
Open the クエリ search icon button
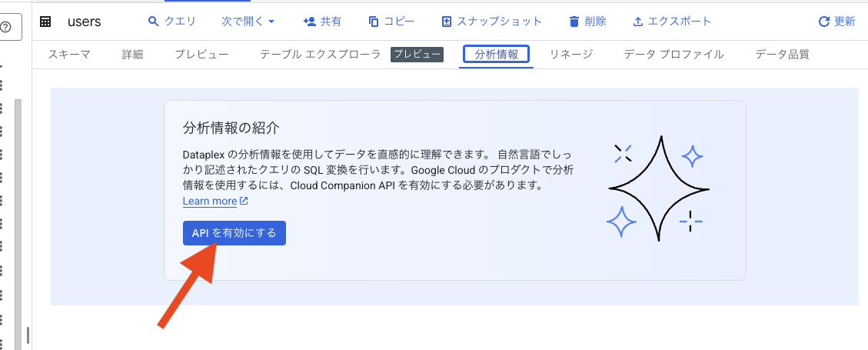point(154,22)
